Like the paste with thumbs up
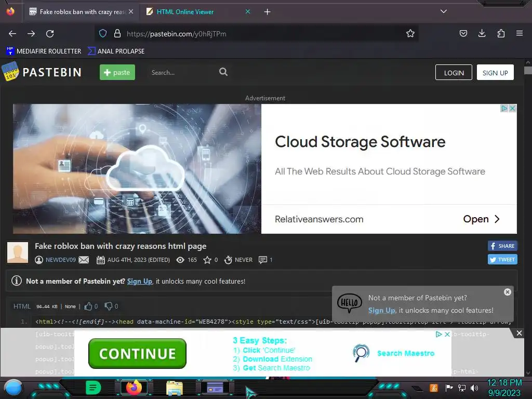532x399 pixels. pos(88,307)
